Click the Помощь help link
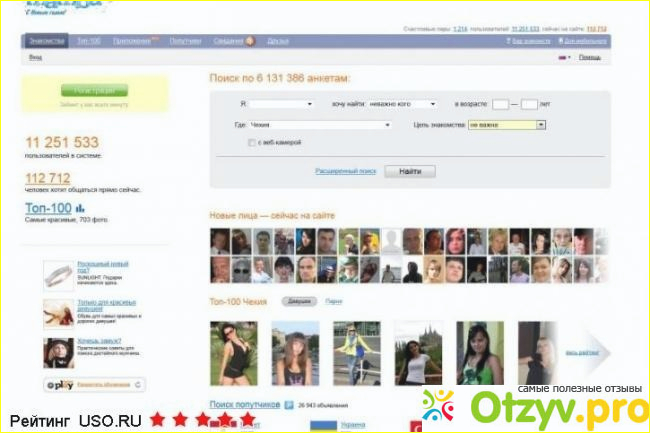The image size is (650, 433). 590,57
